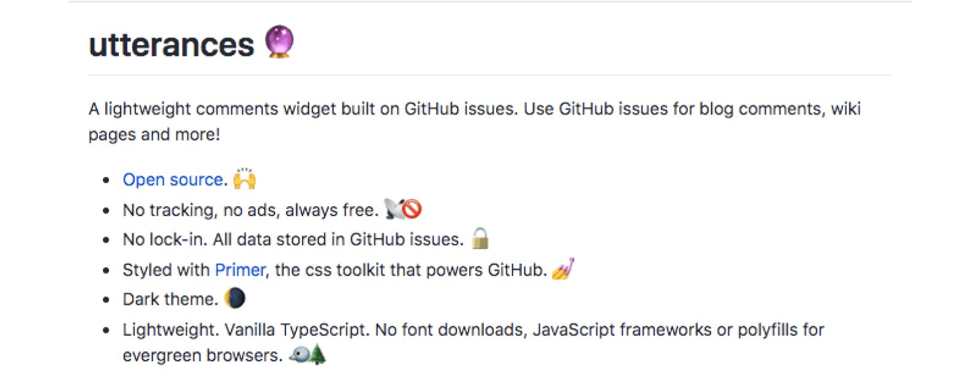Click the evergreen tree emoji
The image size is (980, 387).
point(318,355)
